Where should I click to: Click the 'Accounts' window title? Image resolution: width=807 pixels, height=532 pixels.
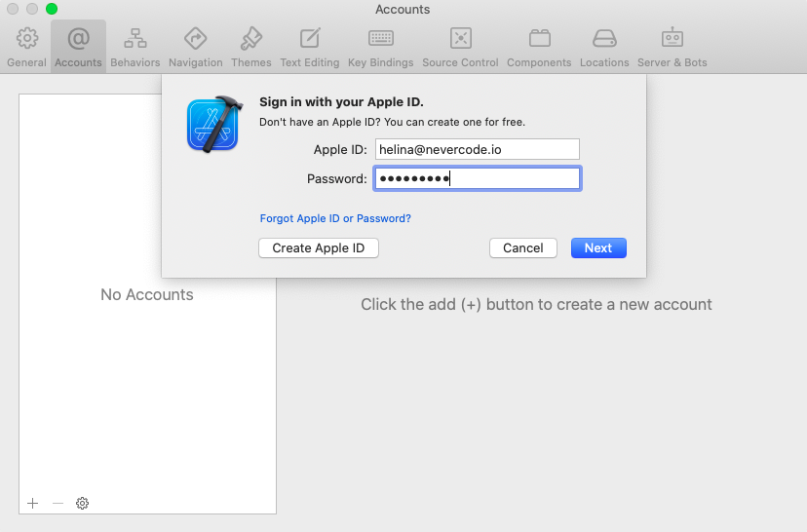(x=403, y=10)
